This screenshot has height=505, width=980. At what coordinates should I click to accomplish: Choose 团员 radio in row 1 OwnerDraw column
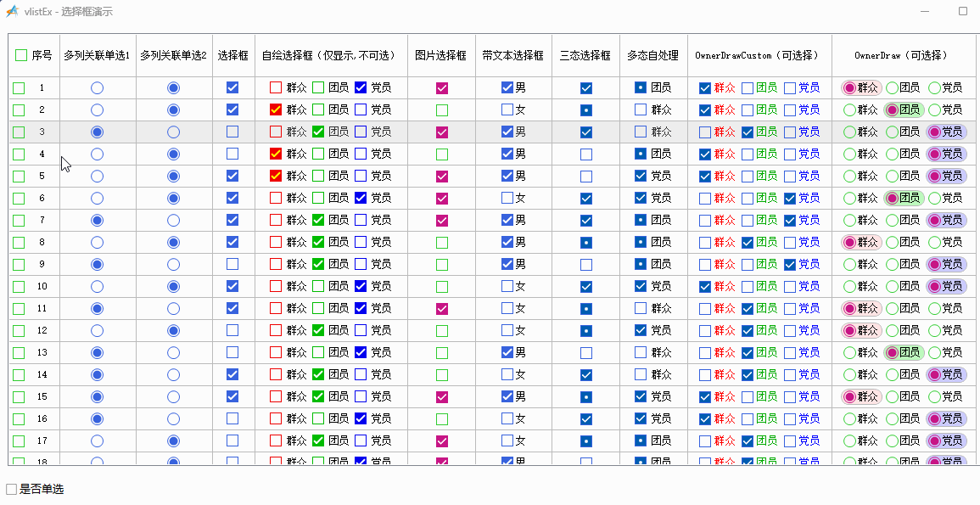[x=892, y=87]
